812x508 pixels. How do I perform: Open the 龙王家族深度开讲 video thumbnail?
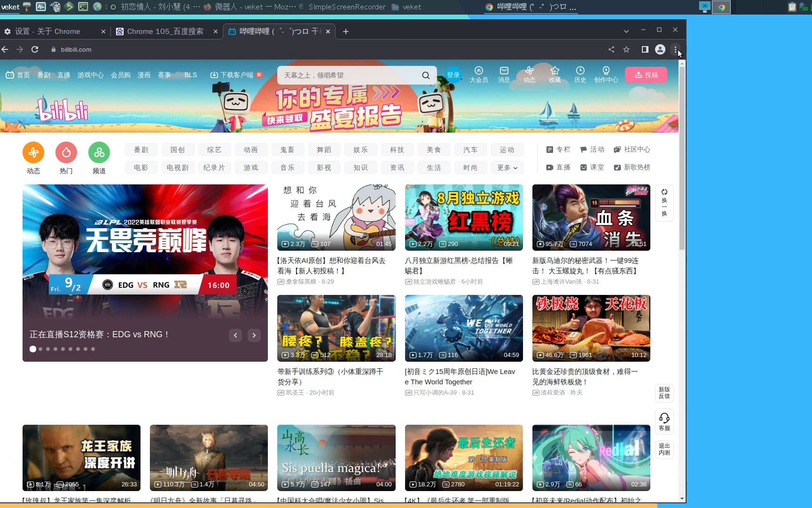[x=81, y=458]
